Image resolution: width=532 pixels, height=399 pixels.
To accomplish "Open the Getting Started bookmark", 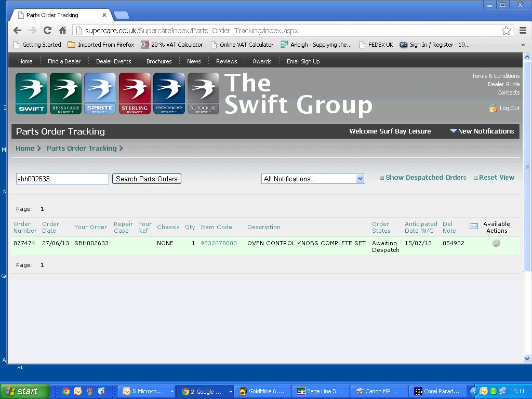I will (37, 45).
